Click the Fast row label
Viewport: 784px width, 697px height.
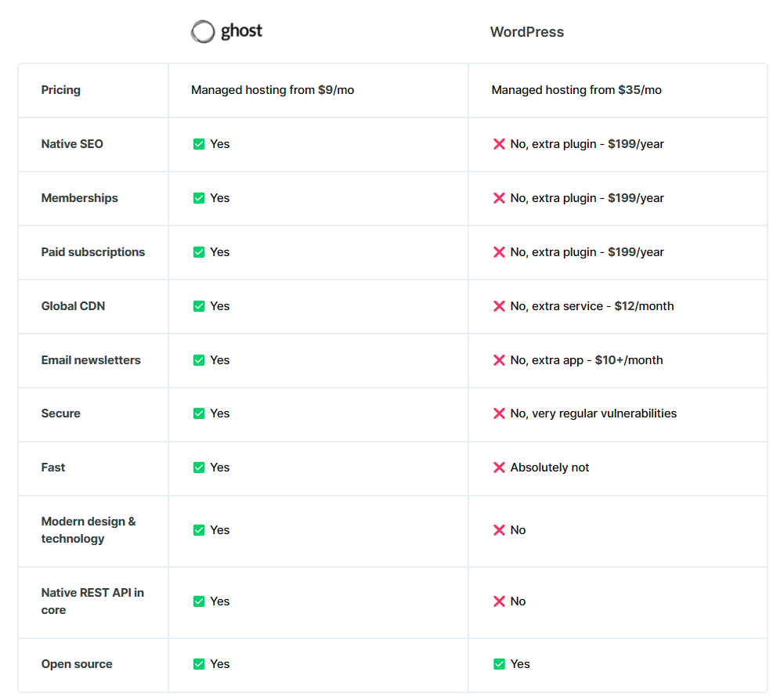53,468
